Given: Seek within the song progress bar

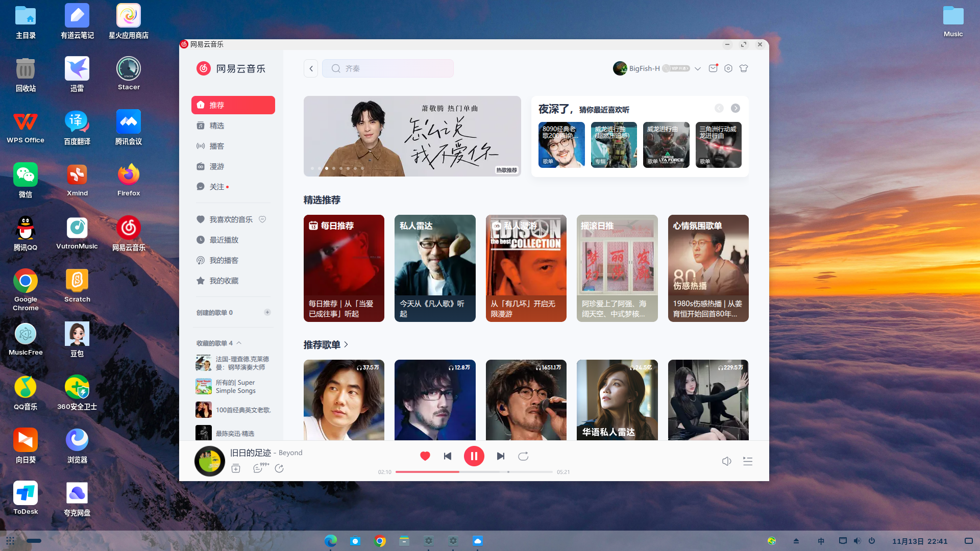Looking at the screenshot, I should (474, 472).
